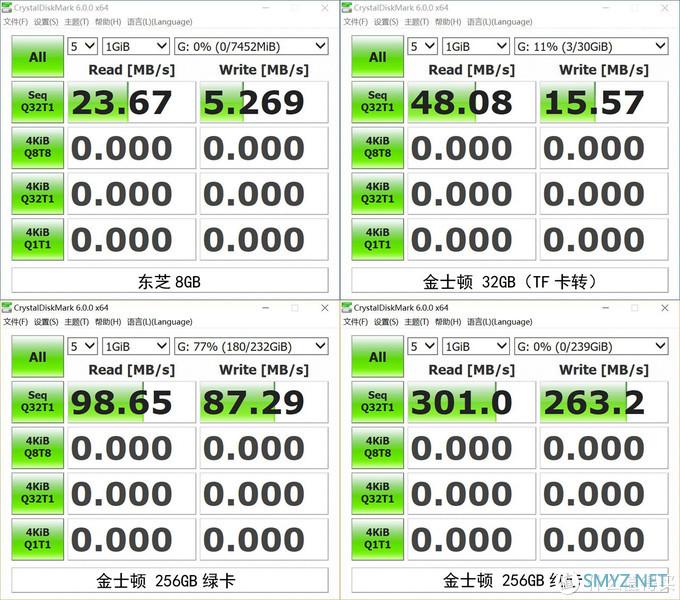Image resolution: width=680 pixels, height=600 pixels.
Task: Run All tests in the 金士顿 32GB window
Action: 378,57
